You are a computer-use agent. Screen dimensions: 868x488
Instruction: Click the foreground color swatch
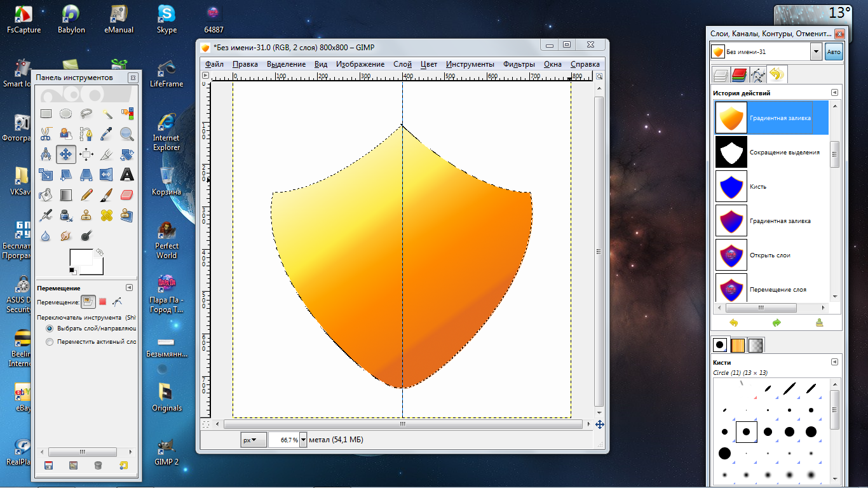[81, 257]
